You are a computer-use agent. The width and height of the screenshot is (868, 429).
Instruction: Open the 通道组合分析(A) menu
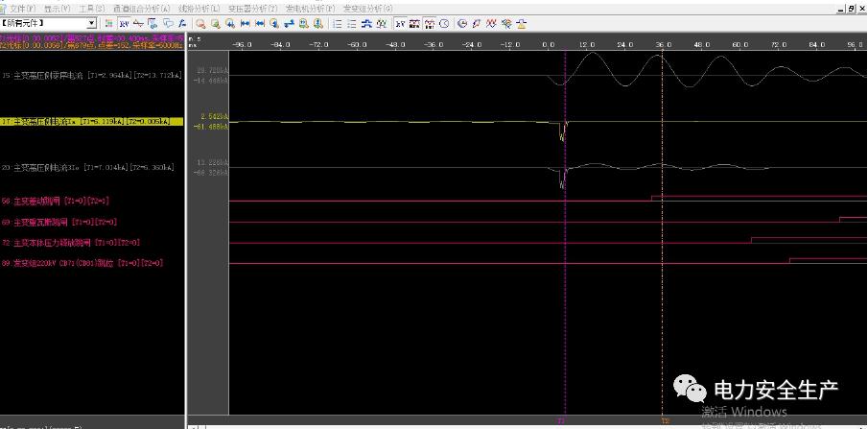pyautogui.click(x=142, y=9)
